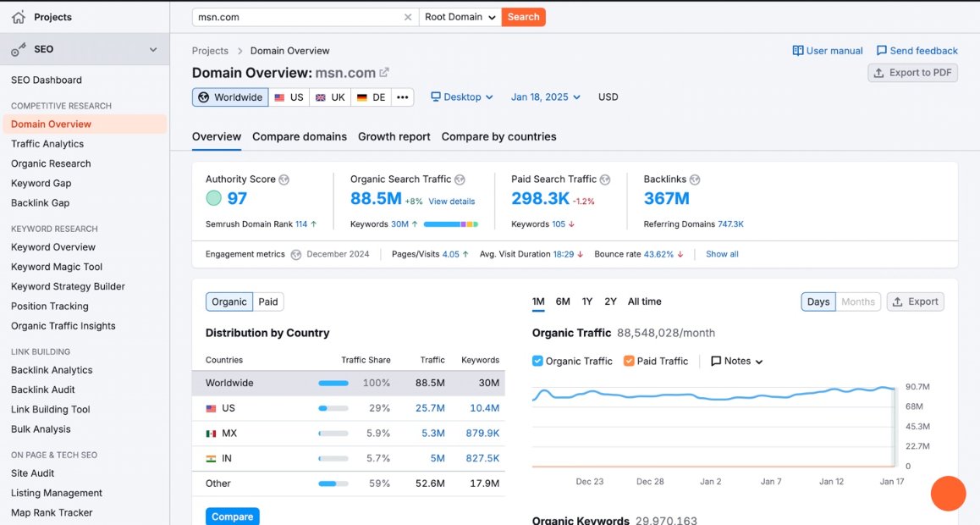Click the blue Compare button
Viewport: 980px width, 525px height.
tap(232, 517)
